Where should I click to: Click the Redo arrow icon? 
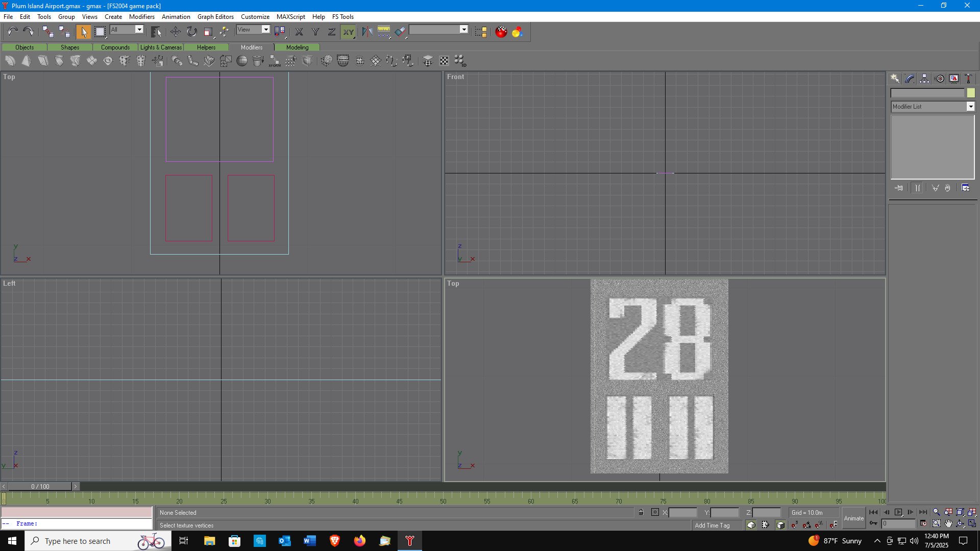click(x=29, y=32)
